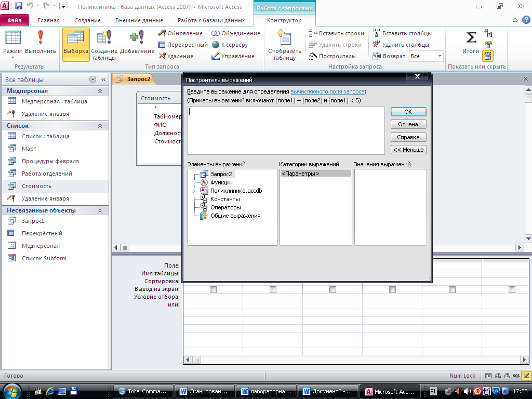Select the Объединение union query type
Viewport: 532px width, 399px height.
tap(236, 33)
